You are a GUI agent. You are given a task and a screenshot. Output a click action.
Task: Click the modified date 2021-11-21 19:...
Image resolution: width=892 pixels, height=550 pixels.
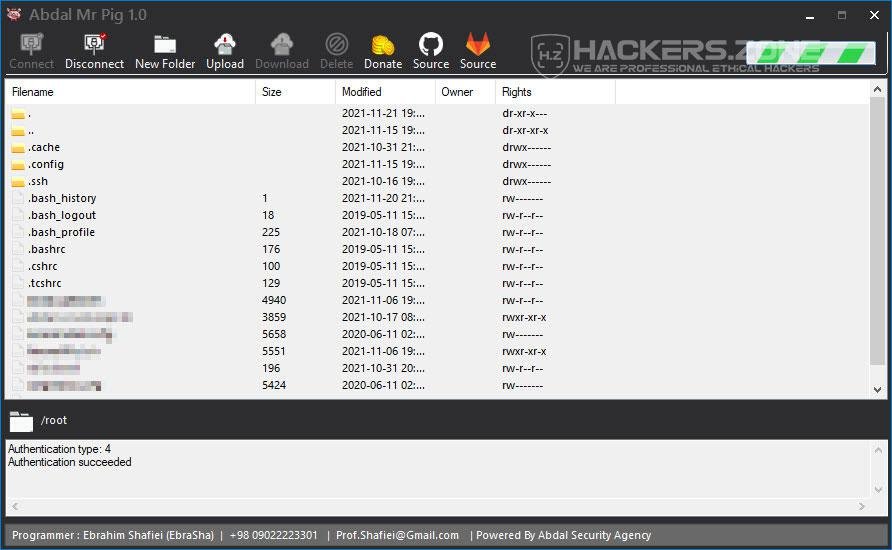point(383,113)
